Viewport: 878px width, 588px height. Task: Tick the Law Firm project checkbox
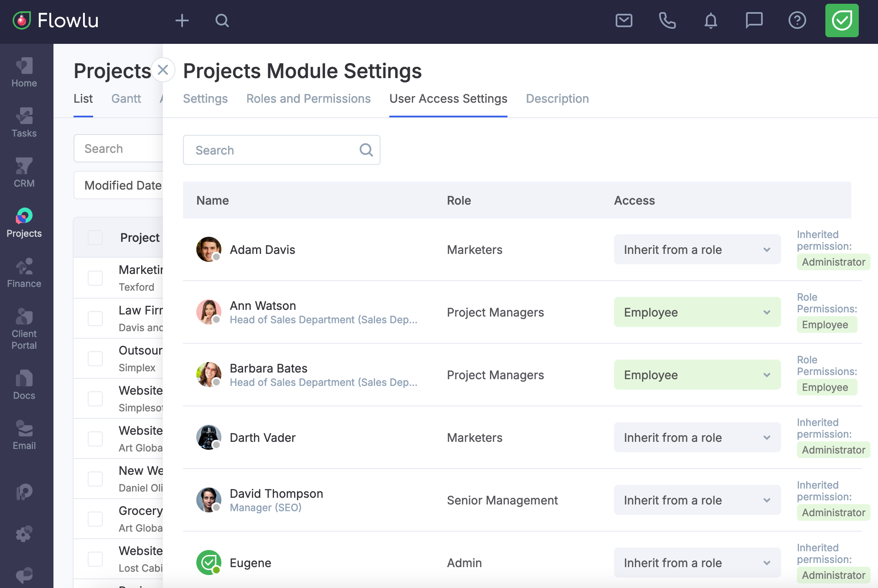tap(95, 318)
